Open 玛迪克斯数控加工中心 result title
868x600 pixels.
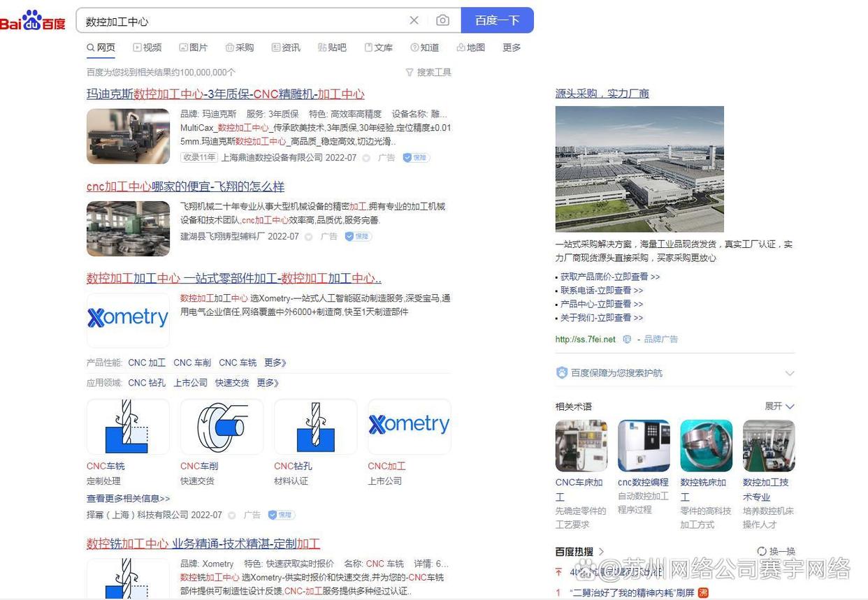click(x=225, y=94)
